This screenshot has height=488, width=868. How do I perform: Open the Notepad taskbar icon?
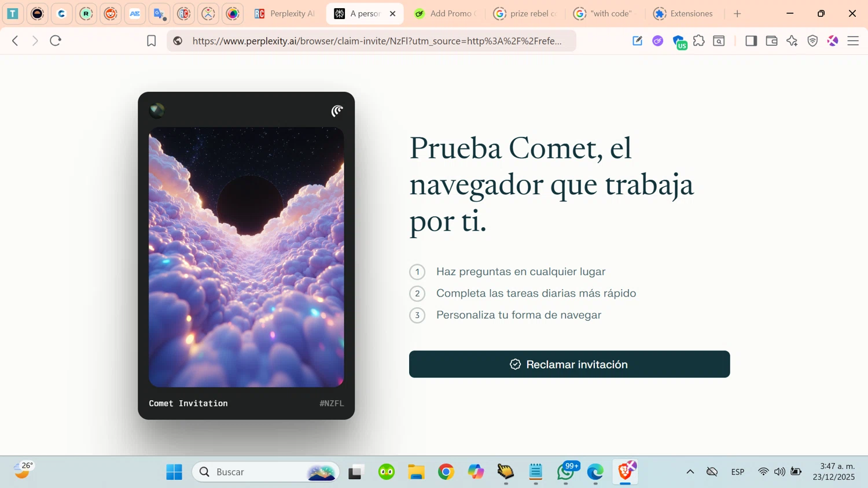[x=536, y=472]
